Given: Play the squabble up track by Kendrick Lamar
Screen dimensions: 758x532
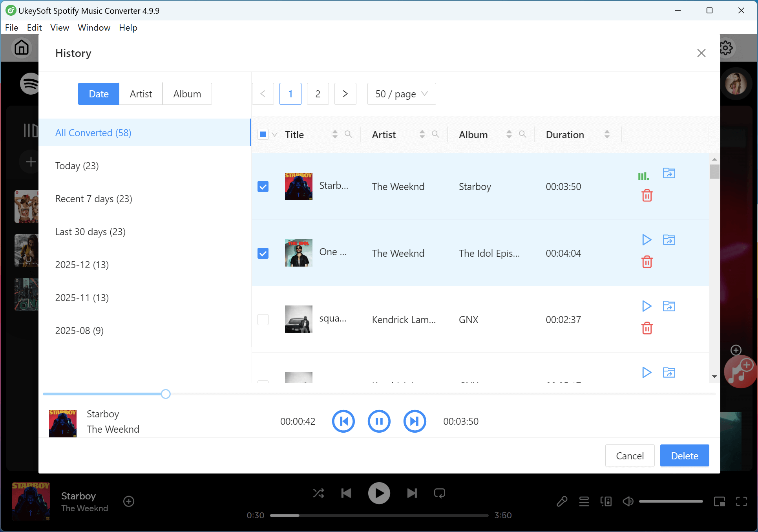Looking at the screenshot, I should point(646,306).
